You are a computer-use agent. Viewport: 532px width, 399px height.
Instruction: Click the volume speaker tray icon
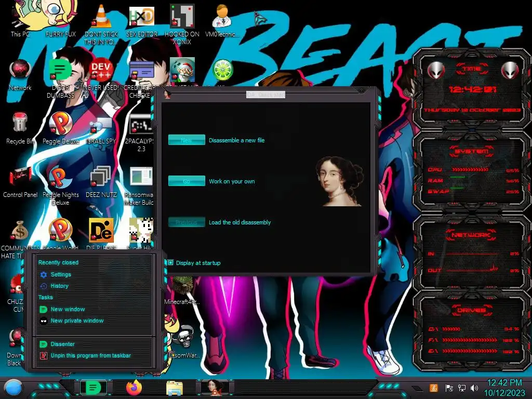pyautogui.click(x=474, y=388)
